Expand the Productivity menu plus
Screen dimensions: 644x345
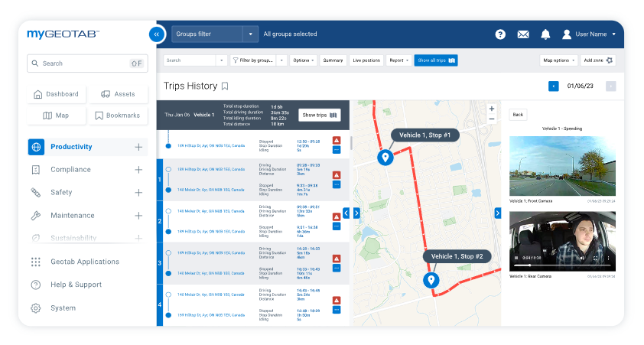(139, 147)
